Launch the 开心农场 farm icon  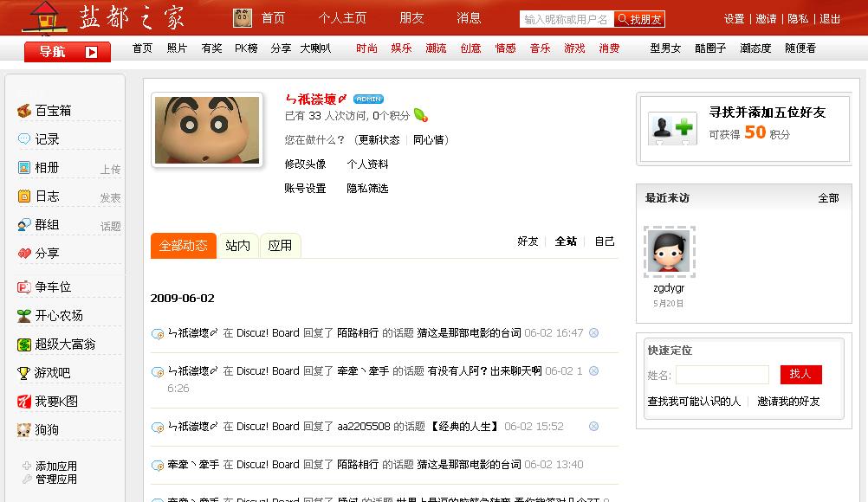[23, 316]
